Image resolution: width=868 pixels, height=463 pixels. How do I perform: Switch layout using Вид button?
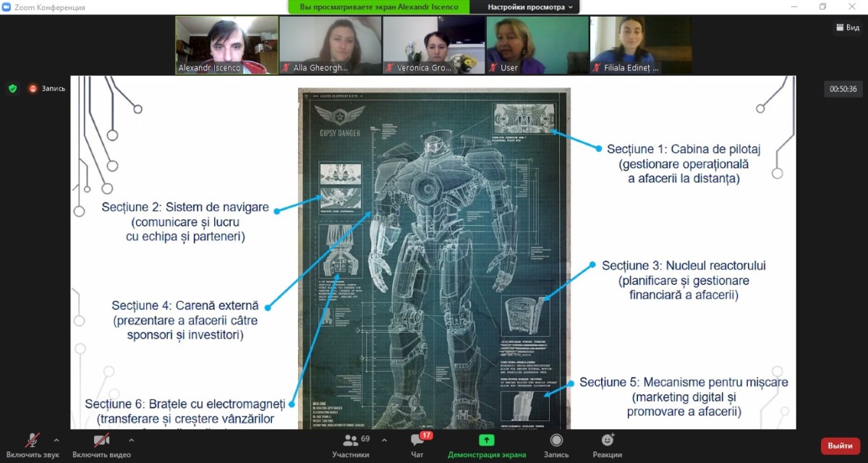pos(848,27)
